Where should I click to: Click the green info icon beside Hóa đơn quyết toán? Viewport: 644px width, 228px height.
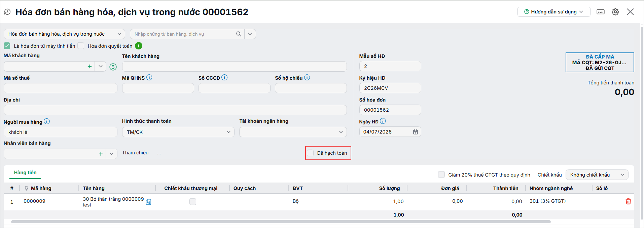click(x=139, y=46)
